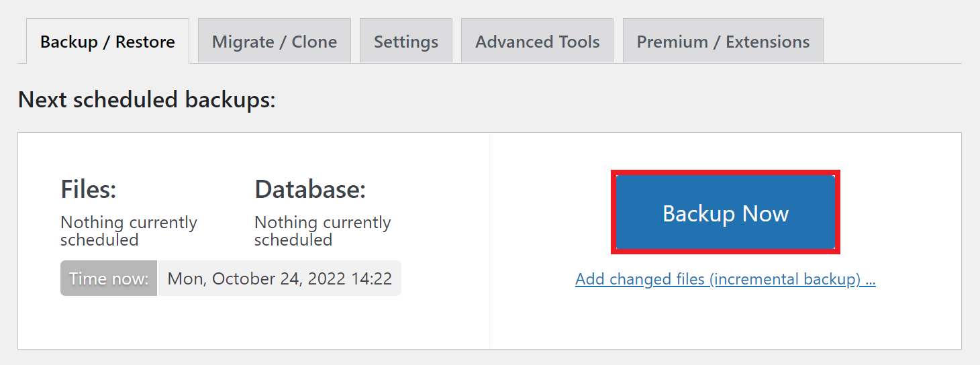Screen dimensions: 980x365
Task: Select the Advanced Tools tab
Action: click(x=537, y=42)
